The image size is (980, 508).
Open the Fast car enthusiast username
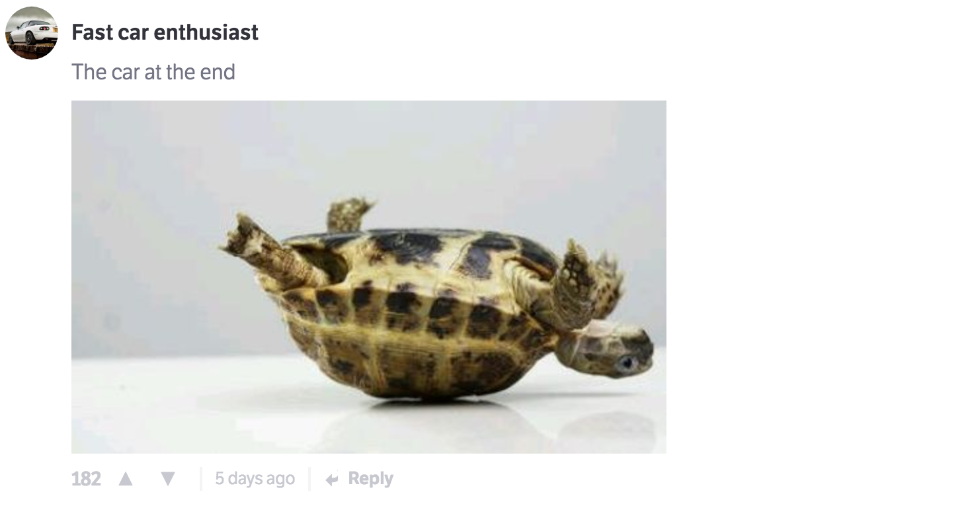coord(165,32)
